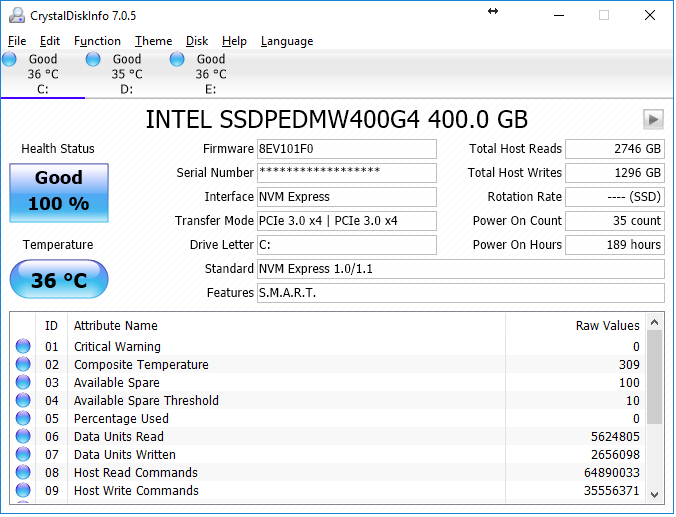Open the Theme menu
The image size is (676, 517).
click(x=153, y=41)
